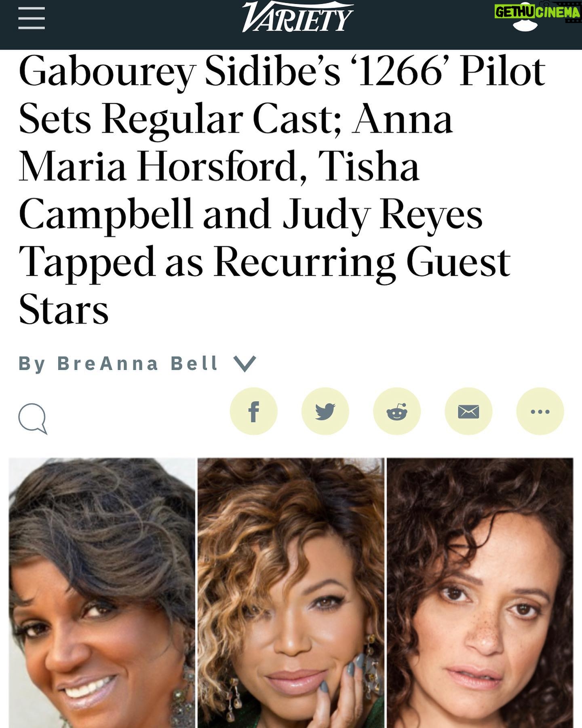Open the comments bubble icon

(x=33, y=419)
